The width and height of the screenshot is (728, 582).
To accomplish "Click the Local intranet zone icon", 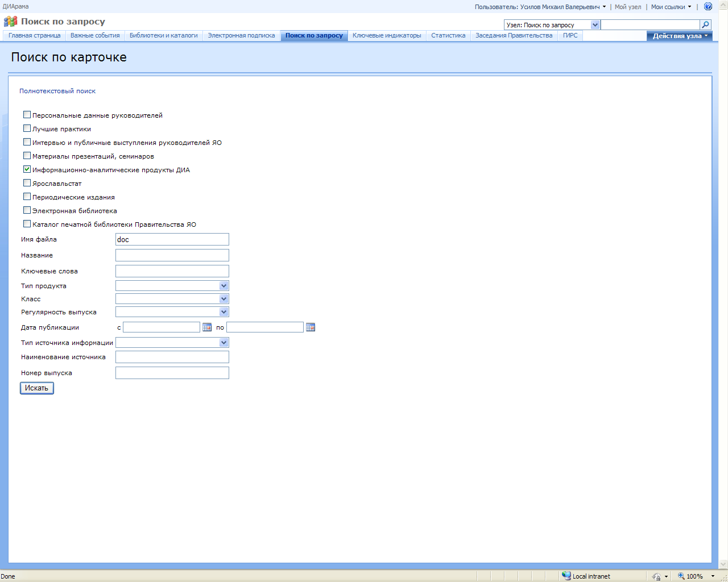I will [566, 576].
